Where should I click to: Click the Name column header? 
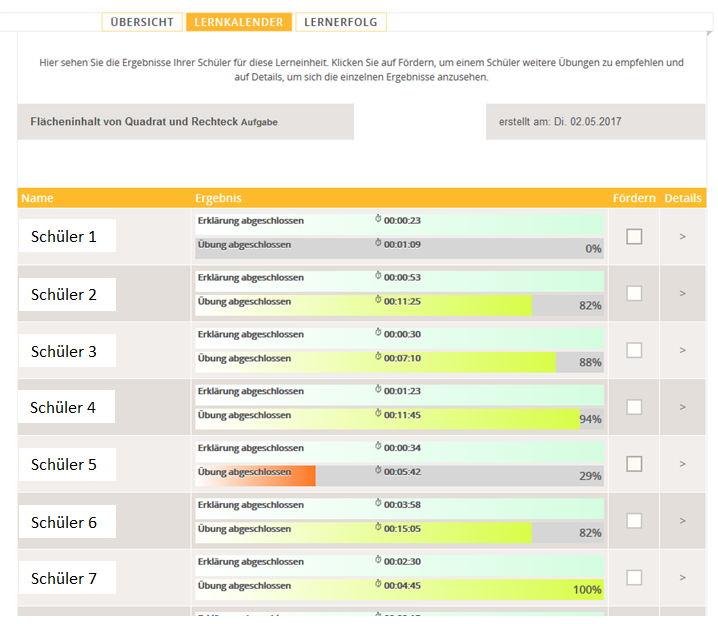37,198
